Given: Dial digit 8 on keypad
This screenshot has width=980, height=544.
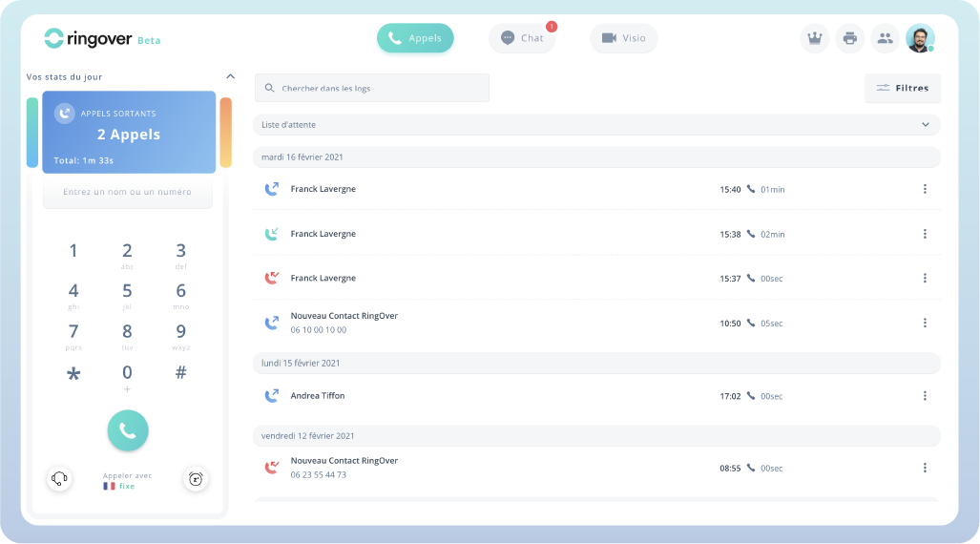Looking at the screenshot, I should [x=127, y=336].
